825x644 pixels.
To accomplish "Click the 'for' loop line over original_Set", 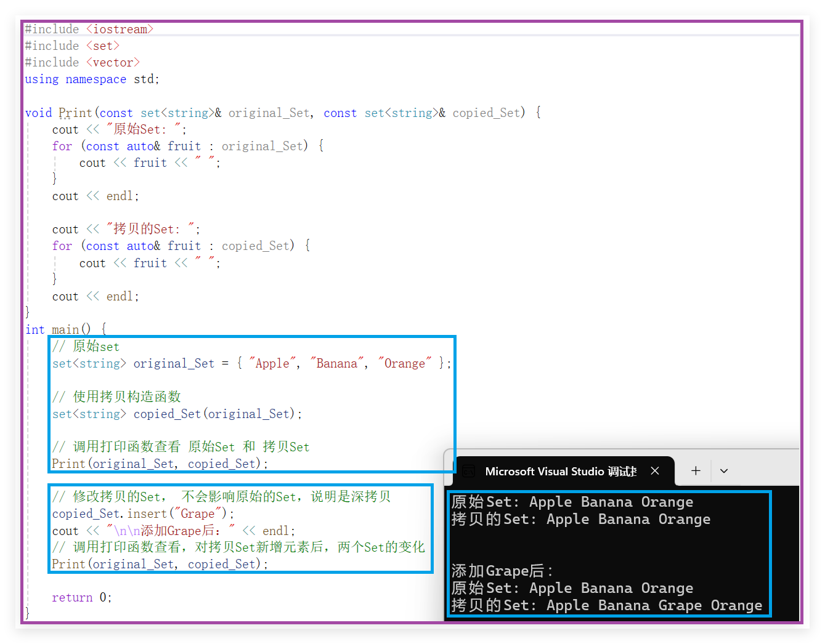I will 188,146.
